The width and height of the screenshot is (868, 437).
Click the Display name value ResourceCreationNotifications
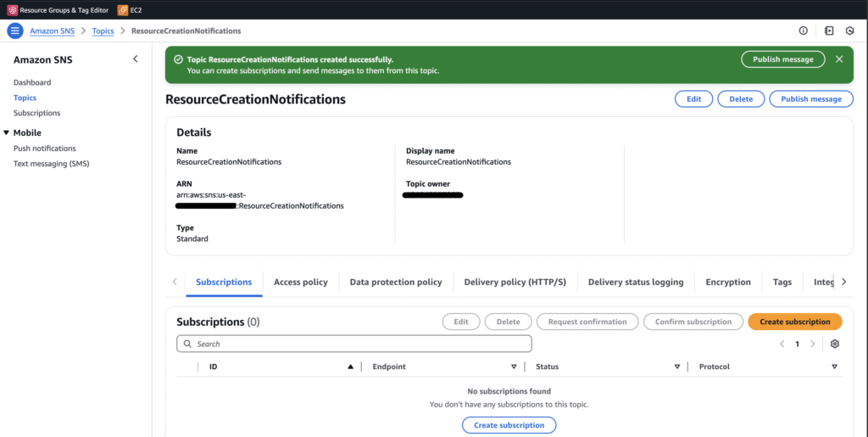[459, 162]
